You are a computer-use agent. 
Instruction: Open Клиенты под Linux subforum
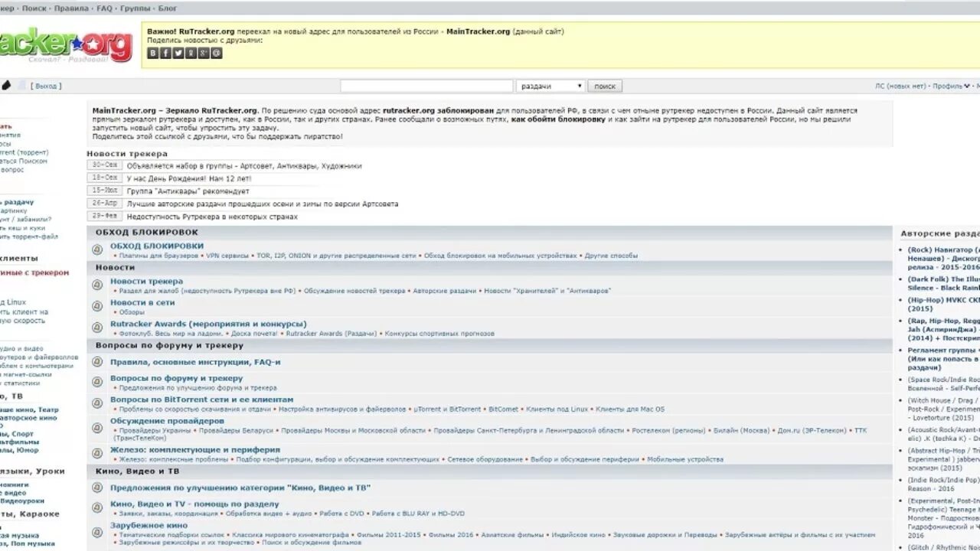point(557,409)
